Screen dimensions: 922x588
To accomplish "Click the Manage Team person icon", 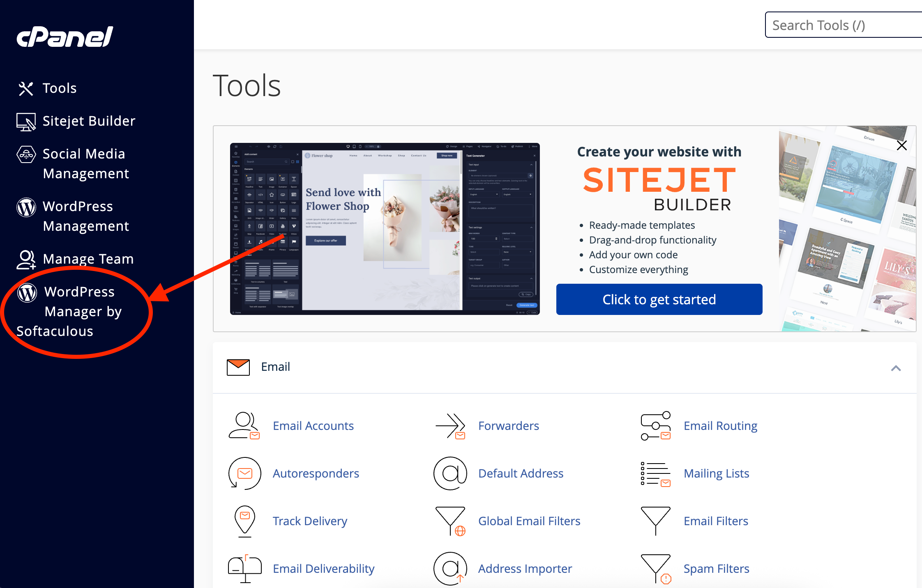I will click(x=26, y=260).
